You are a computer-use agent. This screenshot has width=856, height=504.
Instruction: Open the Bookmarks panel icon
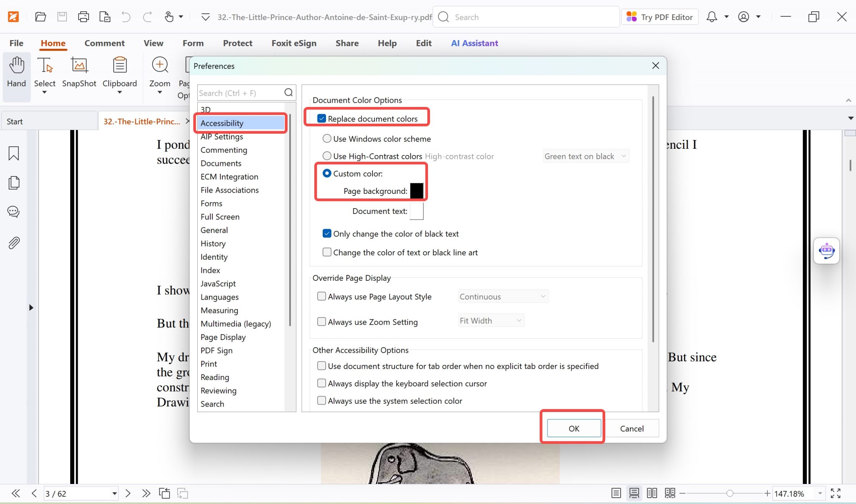coord(14,153)
